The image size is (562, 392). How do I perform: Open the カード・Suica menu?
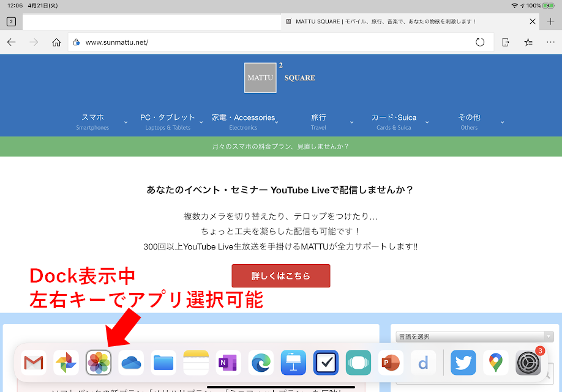[394, 122]
